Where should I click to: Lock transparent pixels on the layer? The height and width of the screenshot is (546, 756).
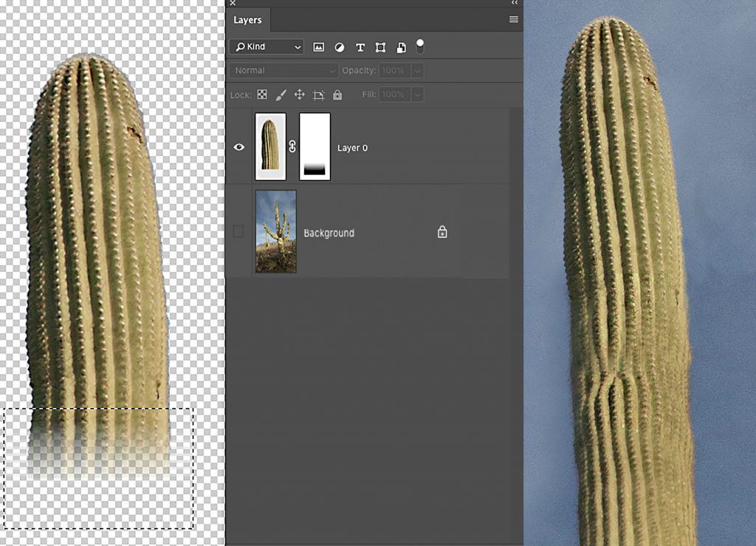[x=262, y=95]
